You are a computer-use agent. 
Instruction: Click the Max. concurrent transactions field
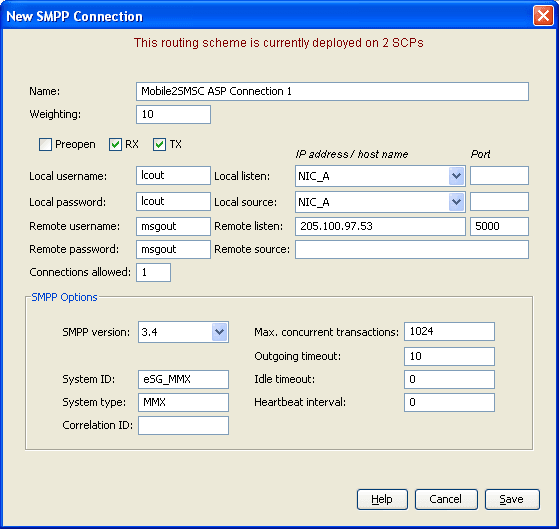coord(449,332)
